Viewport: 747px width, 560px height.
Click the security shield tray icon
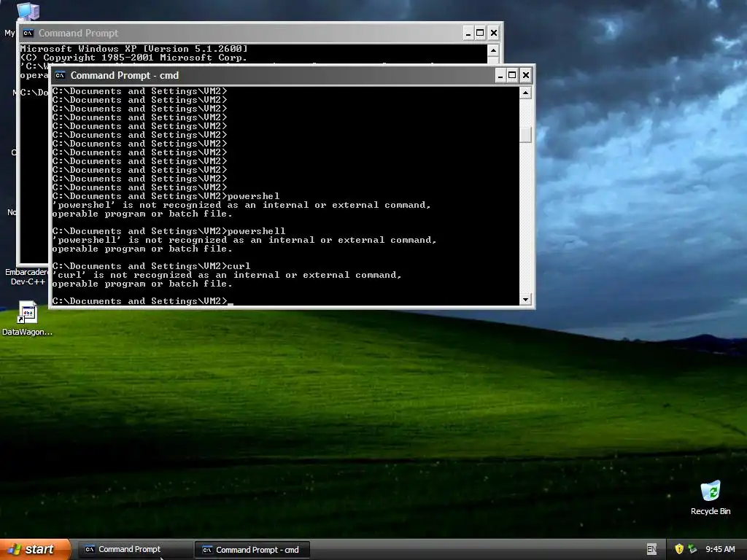[x=679, y=549]
